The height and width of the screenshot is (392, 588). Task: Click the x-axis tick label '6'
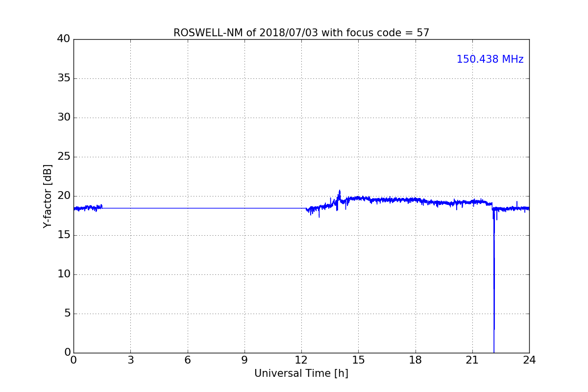[188, 360]
